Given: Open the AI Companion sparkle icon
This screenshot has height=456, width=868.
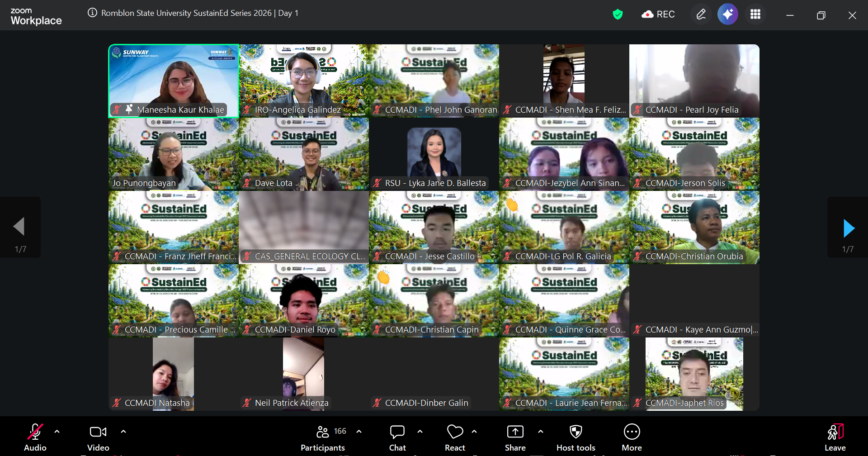Looking at the screenshot, I should (x=727, y=14).
